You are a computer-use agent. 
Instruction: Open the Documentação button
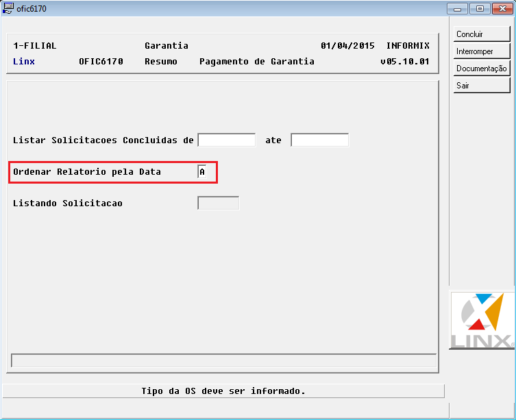pyautogui.click(x=482, y=68)
